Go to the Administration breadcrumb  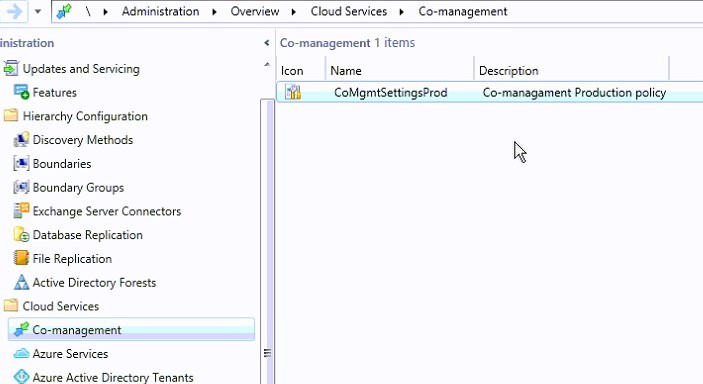(x=160, y=12)
